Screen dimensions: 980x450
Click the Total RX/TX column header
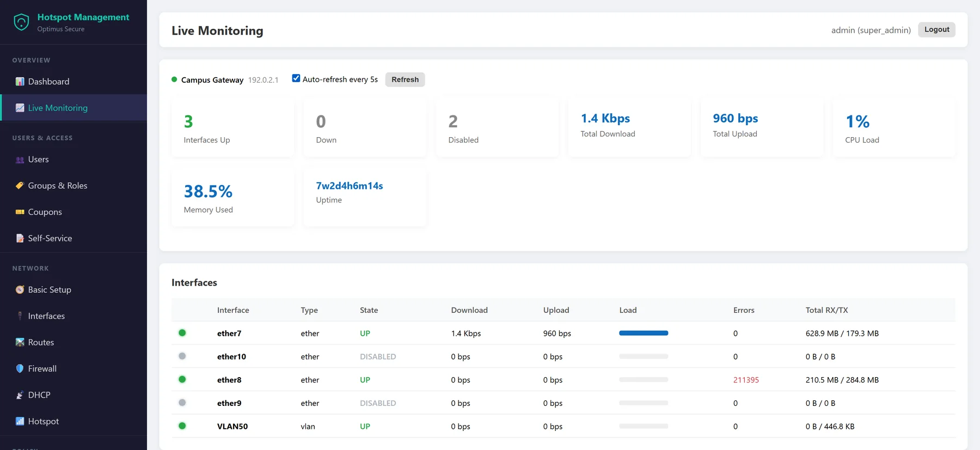click(826, 310)
